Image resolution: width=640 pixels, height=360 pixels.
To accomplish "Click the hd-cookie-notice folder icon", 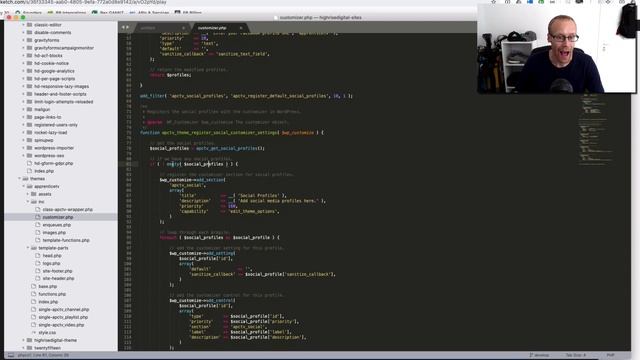I will point(29,63).
